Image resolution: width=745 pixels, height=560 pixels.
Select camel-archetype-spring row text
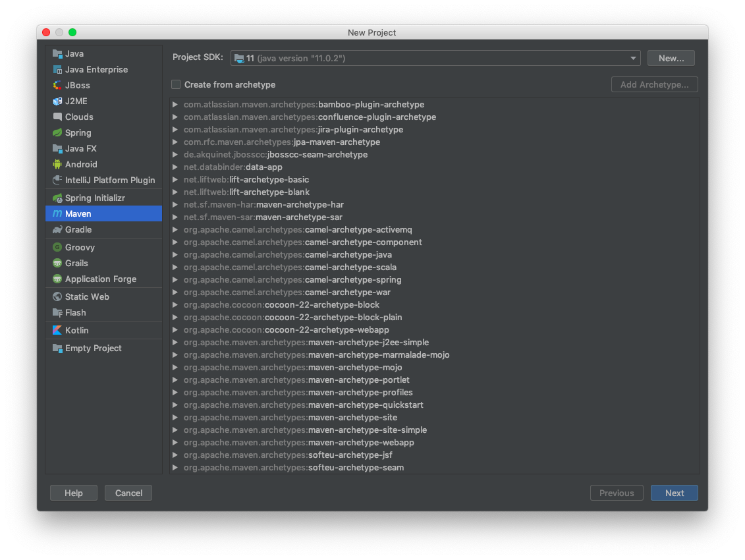[x=292, y=280]
